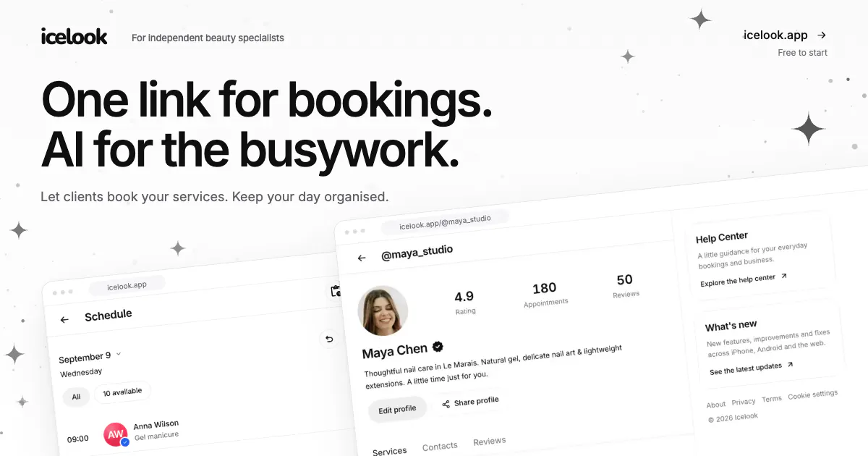The width and height of the screenshot is (868, 456).
Task: Click the 4.9 Rating stat
Action: tap(464, 303)
